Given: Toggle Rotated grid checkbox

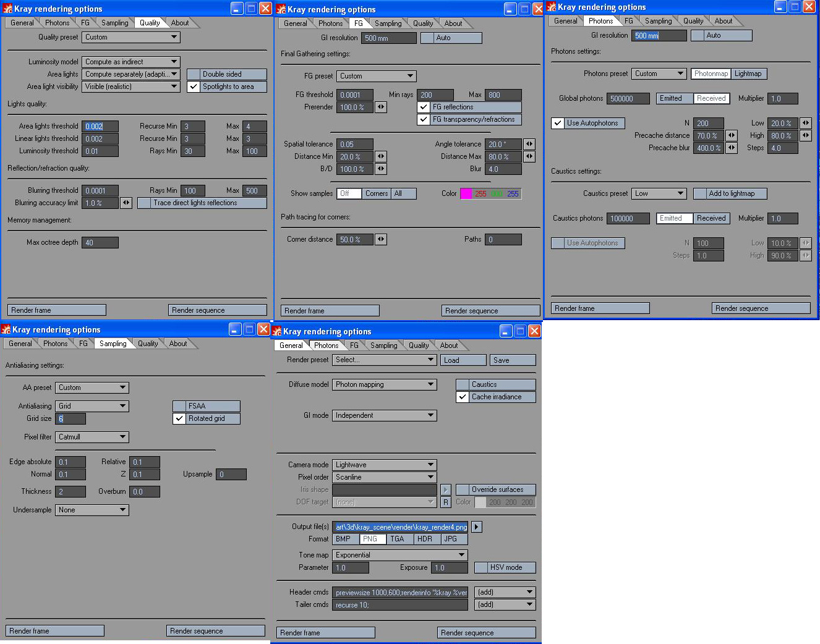Looking at the screenshot, I should [179, 418].
